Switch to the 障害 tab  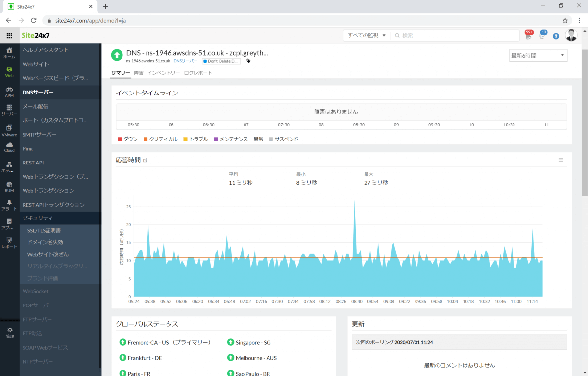pos(139,73)
